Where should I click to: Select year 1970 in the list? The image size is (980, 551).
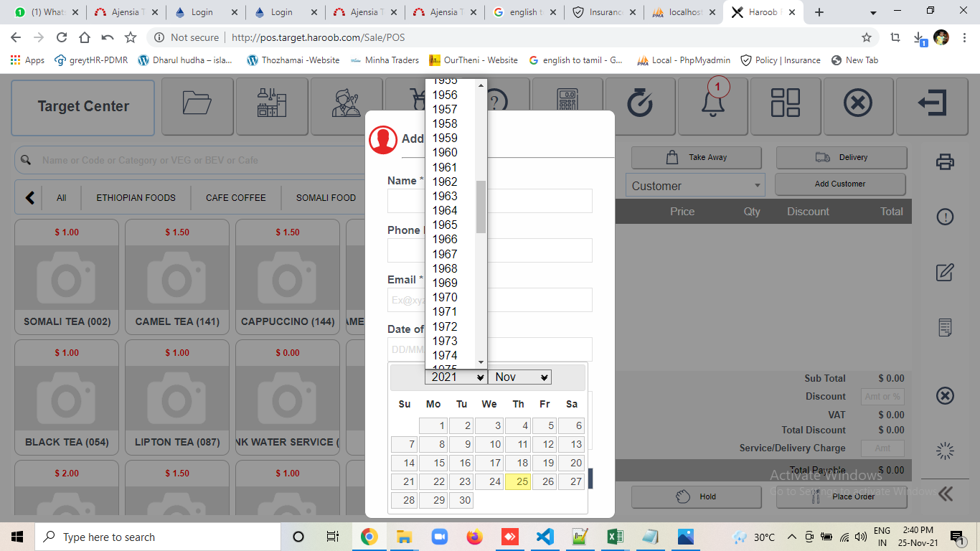[451, 297]
